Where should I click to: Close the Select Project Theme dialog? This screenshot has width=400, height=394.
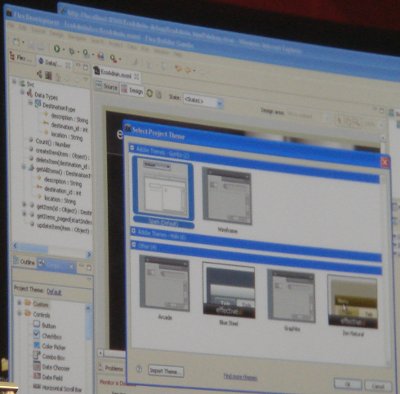[x=385, y=162]
